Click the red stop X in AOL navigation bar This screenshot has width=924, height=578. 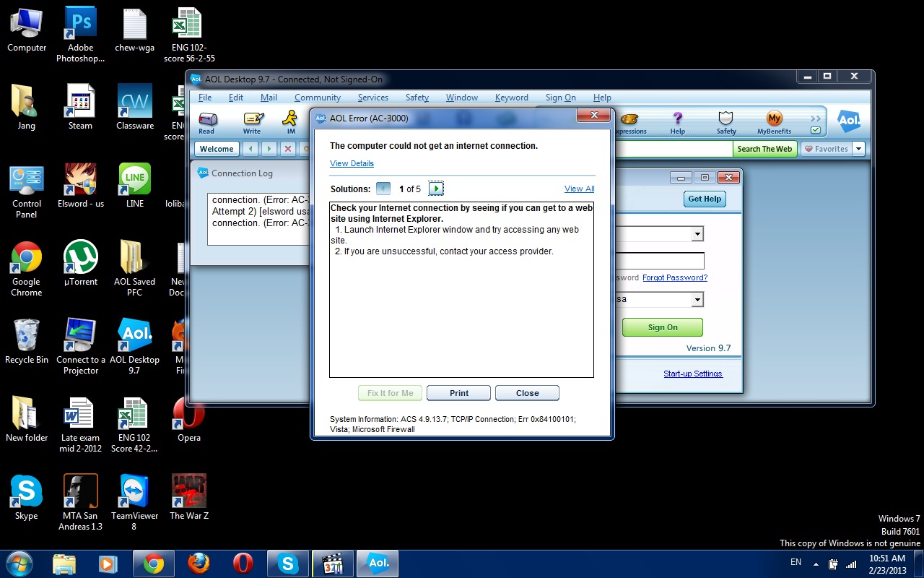(287, 149)
